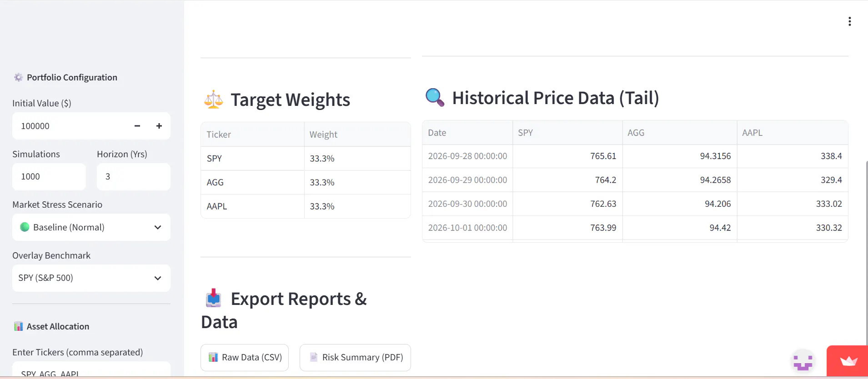The image size is (868, 379).
Task: Click the magnifying glass icon by Historical Price Data
Action: (435, 97)
